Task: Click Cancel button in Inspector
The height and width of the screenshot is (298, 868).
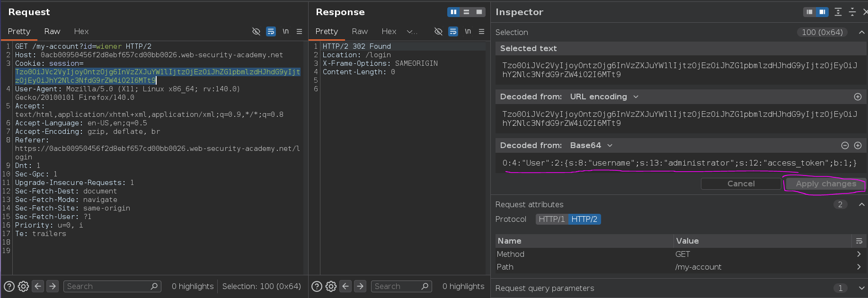Action: coord(741,184)
